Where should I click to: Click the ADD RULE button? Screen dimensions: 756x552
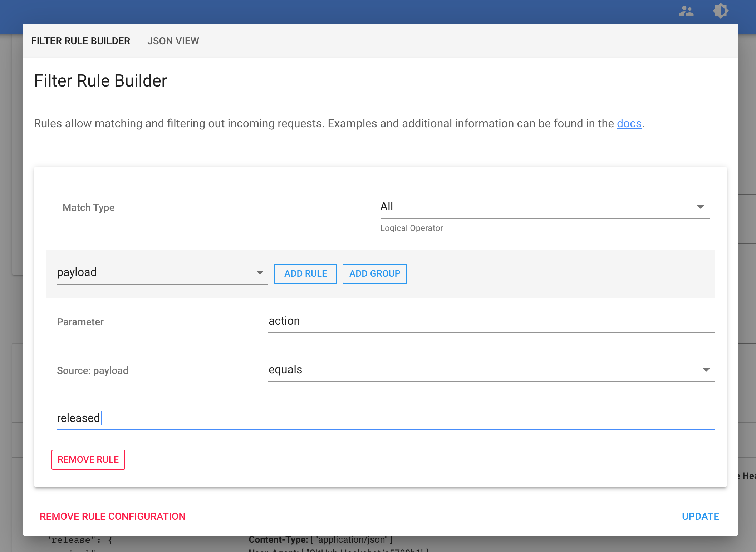click(305, 273)
